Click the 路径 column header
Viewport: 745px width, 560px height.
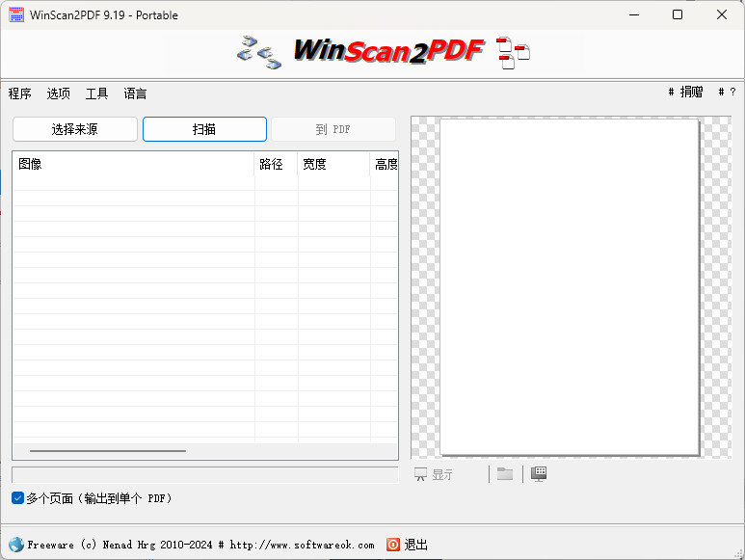click(x=276, y=165)
